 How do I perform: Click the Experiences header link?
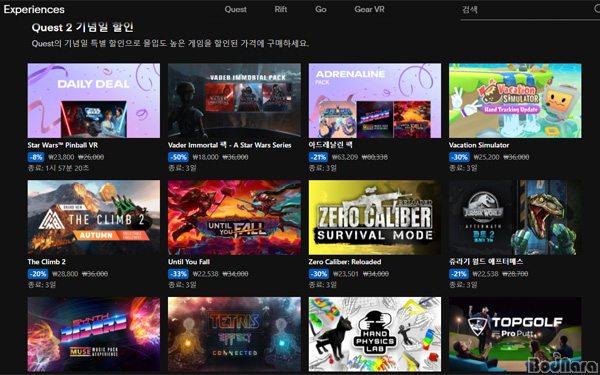point(34,10)
